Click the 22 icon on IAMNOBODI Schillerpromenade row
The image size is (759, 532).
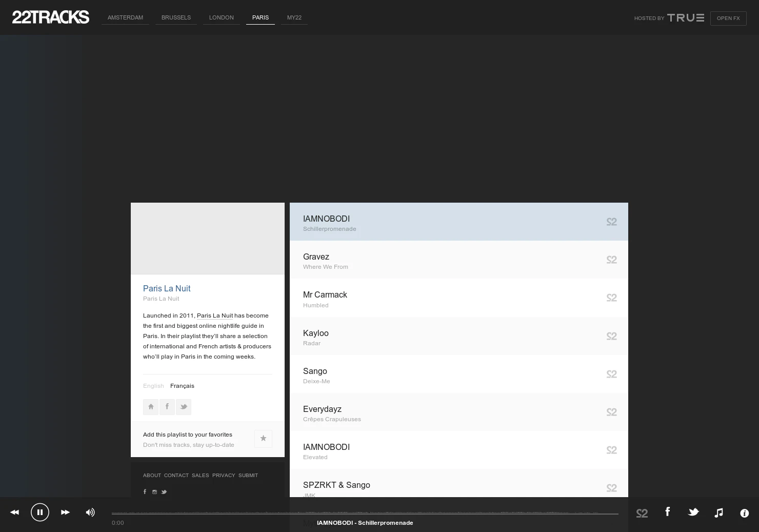(611, 222)
